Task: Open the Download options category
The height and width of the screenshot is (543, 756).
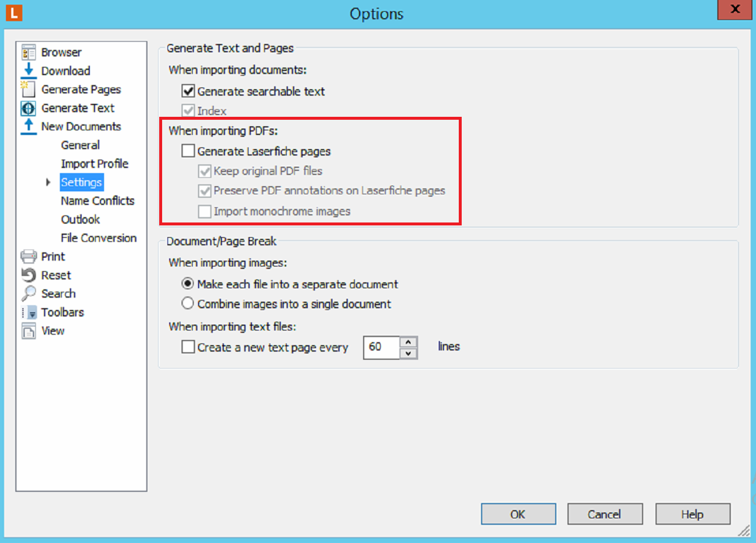Action: (66, 71)
